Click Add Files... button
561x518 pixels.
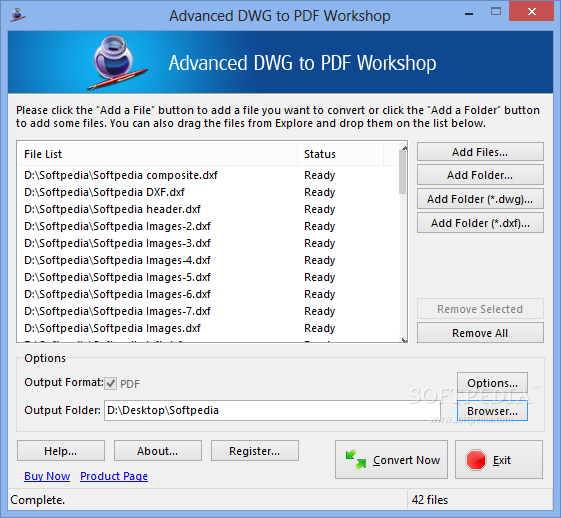point(480,152)
